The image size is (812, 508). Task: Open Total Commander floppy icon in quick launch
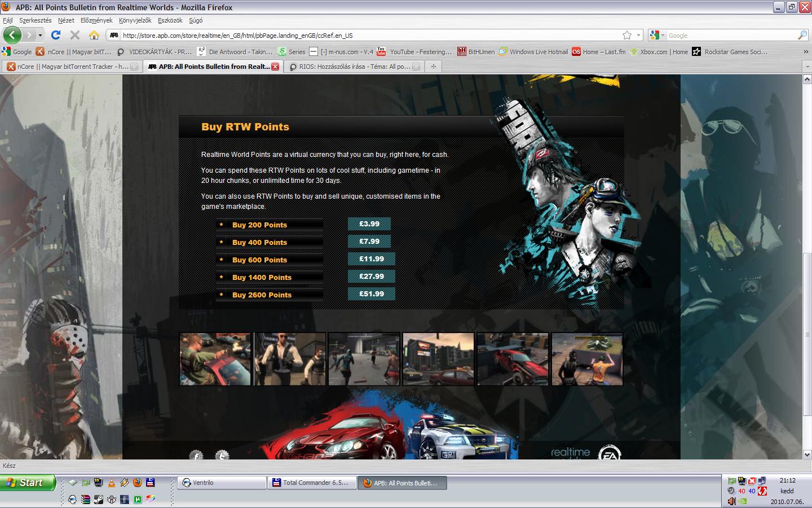click(x=150, y=483)
